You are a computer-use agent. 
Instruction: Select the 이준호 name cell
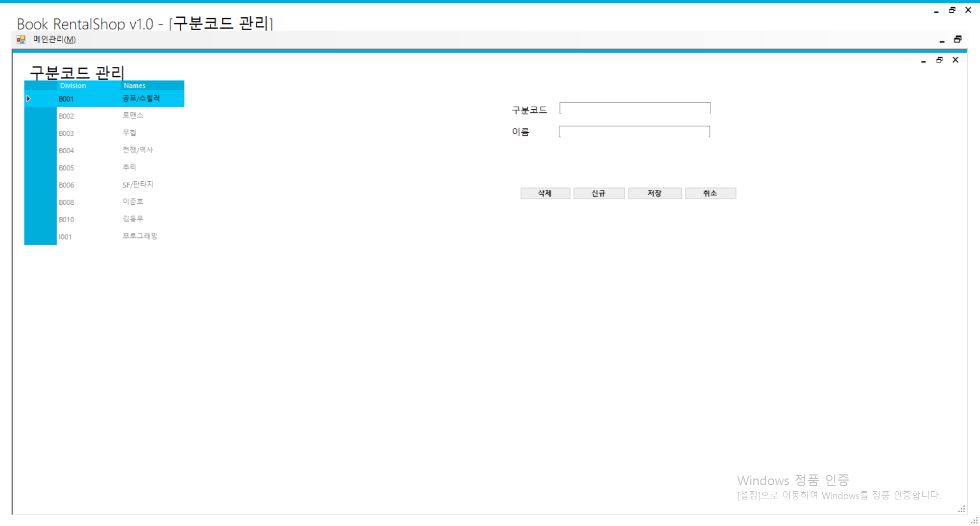[153, 202]
